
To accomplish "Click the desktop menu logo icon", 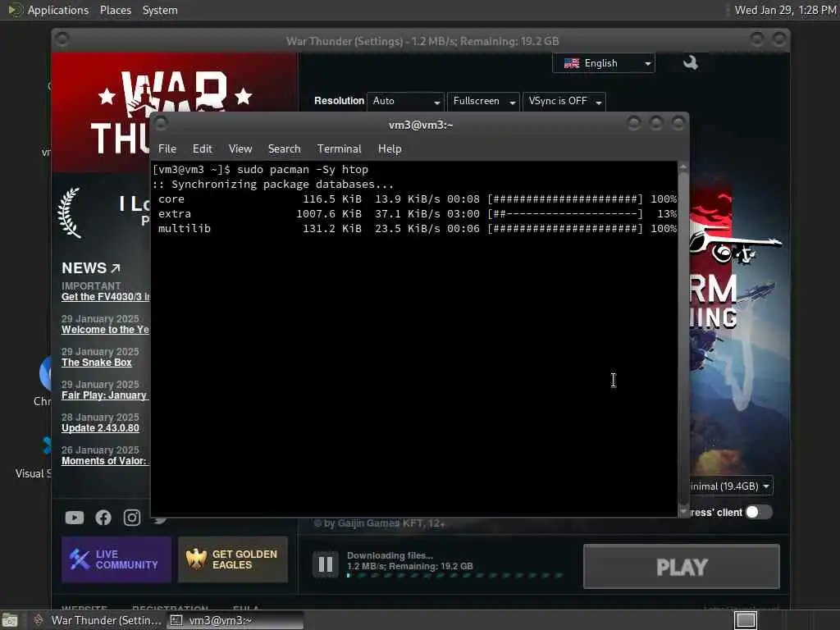I will tap(15, 10).
